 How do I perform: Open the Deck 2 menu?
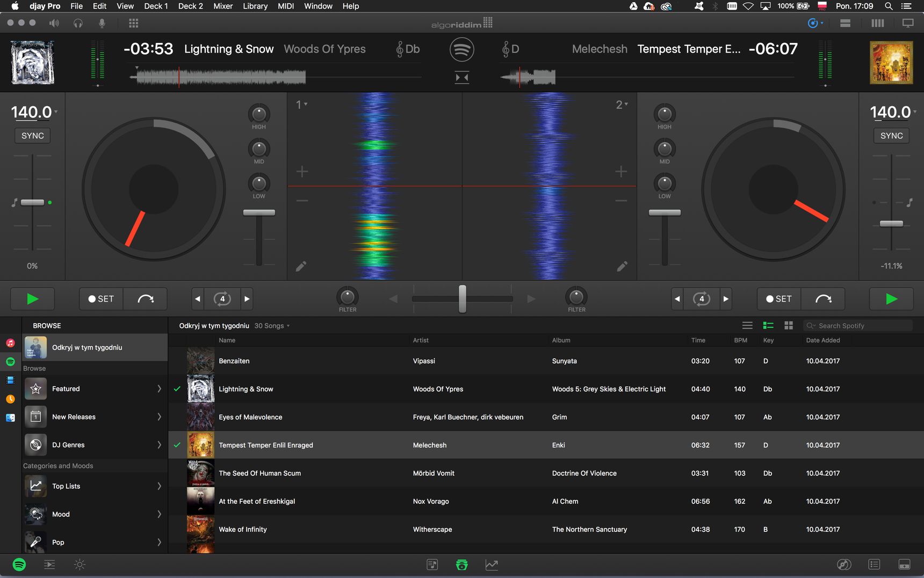191,6
